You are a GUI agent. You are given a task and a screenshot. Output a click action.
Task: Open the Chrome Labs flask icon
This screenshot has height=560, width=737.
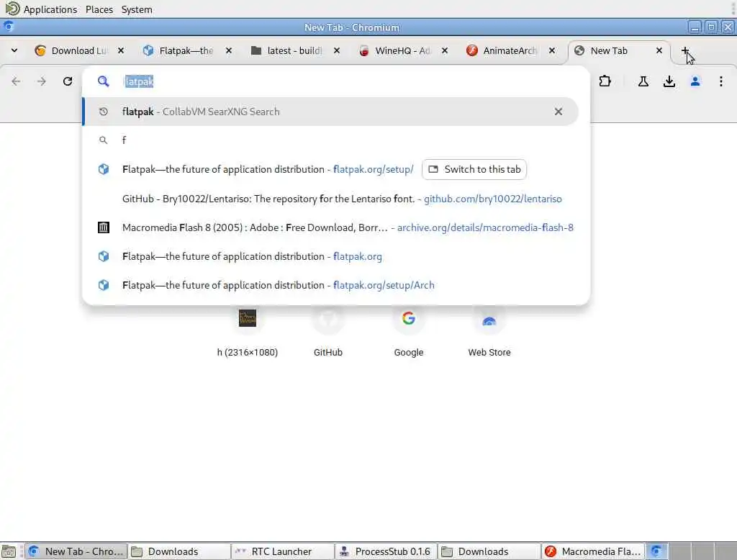click(643, 81)
